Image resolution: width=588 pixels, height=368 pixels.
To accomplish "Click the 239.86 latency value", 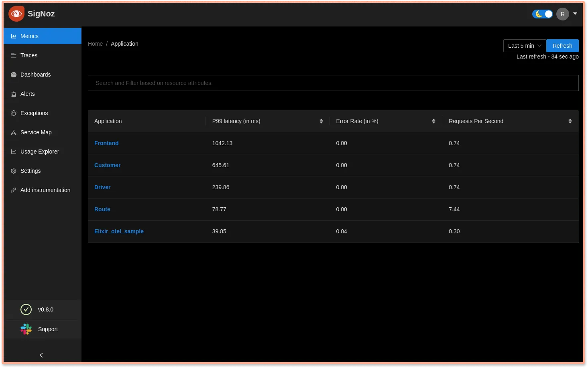I will click(x=221, y=187).
